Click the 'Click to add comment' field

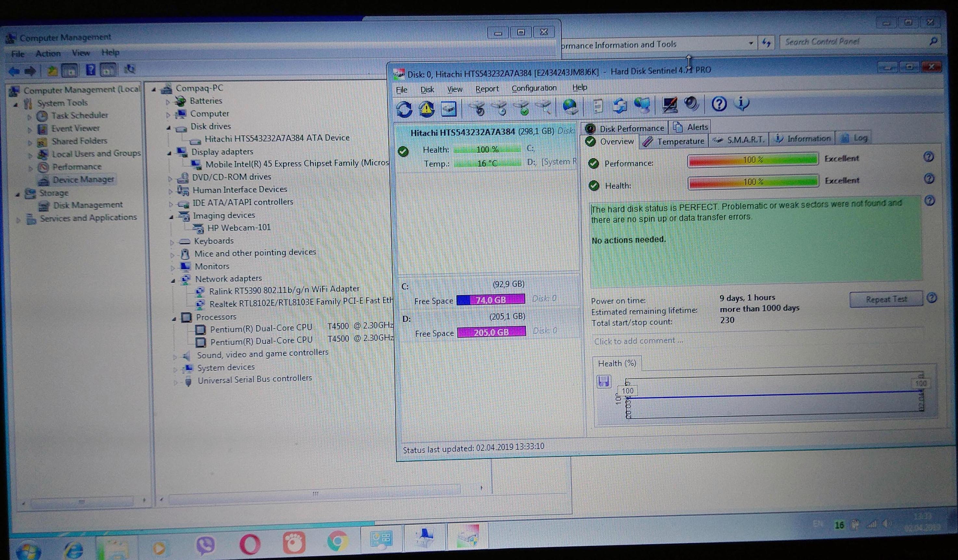click(x=639, y=341)
